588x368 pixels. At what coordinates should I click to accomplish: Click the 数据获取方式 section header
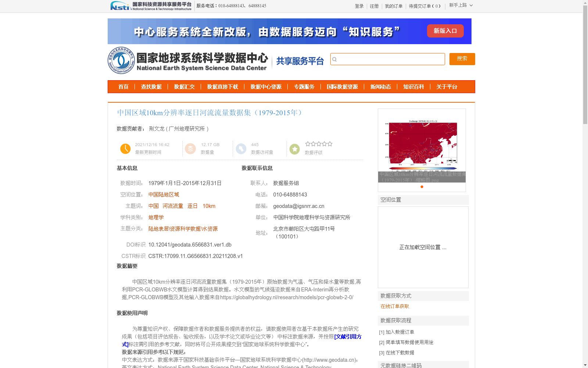point(423,296)
